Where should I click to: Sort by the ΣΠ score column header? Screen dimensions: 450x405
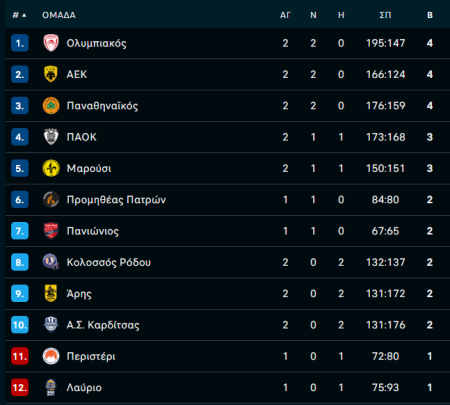pos(385,15)
